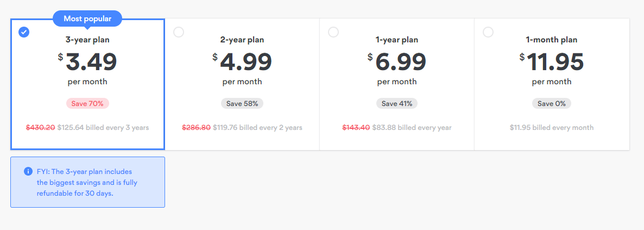The width and height of the screenshot is (644, 230).
Task: Select the checked 3-year plan radio button
Action: [x=24, y=32]
